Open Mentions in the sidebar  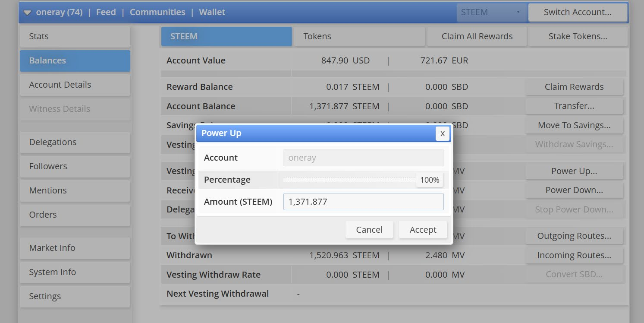pos(75,190)
